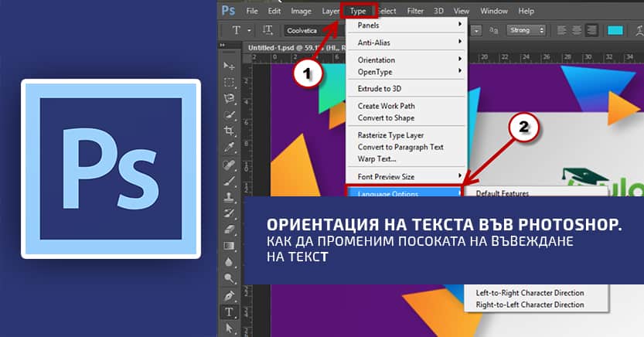Center text in options bar
Image resolution: width=644 pixels, height=337 pixels.
[577, 30]
